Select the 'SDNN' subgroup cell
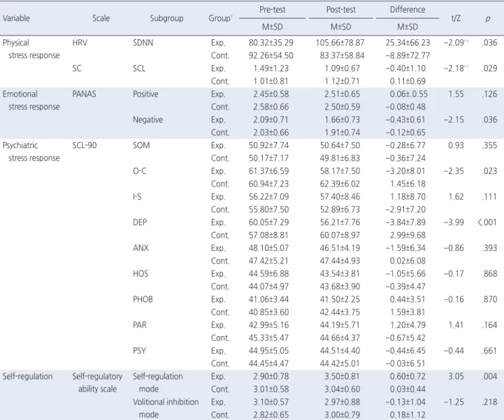This screenshot has height=420, width=504. pyautogui.click(x=143, y=43)
